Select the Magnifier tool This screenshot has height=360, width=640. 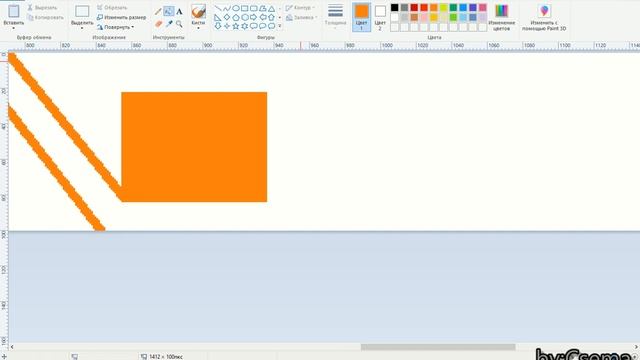coord(179,24)
